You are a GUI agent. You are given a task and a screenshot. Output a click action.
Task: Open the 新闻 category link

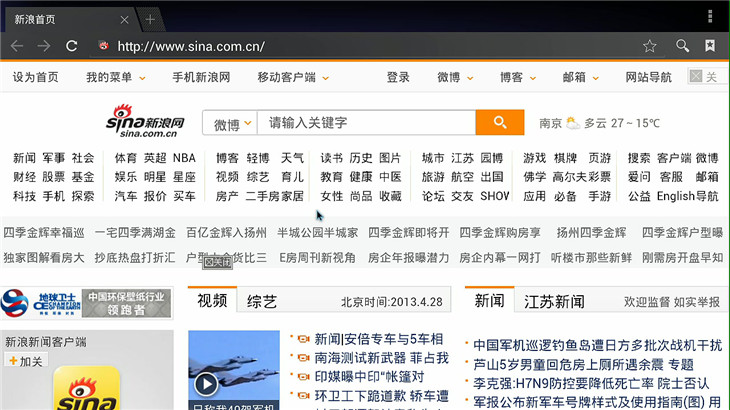[x=24, y=158]
